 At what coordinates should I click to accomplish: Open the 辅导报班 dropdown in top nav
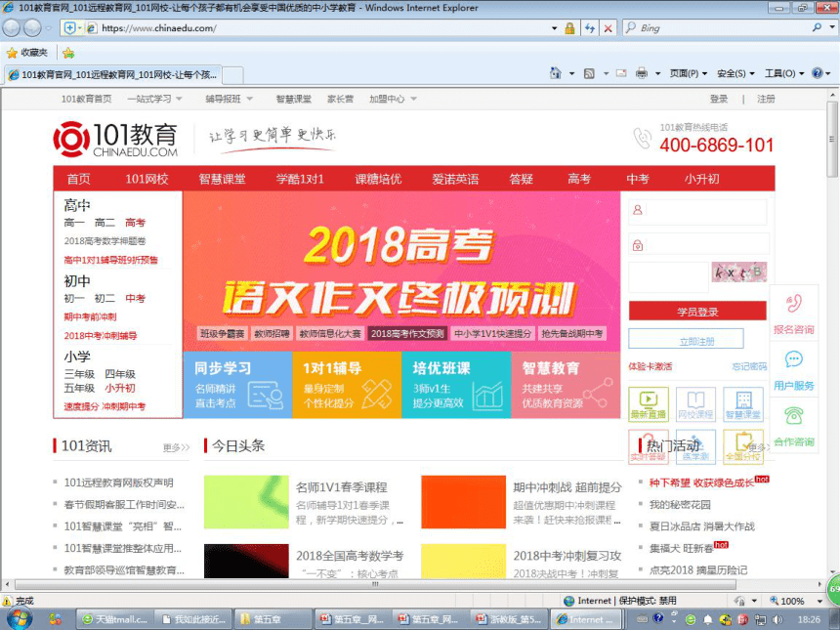(229, 99)
